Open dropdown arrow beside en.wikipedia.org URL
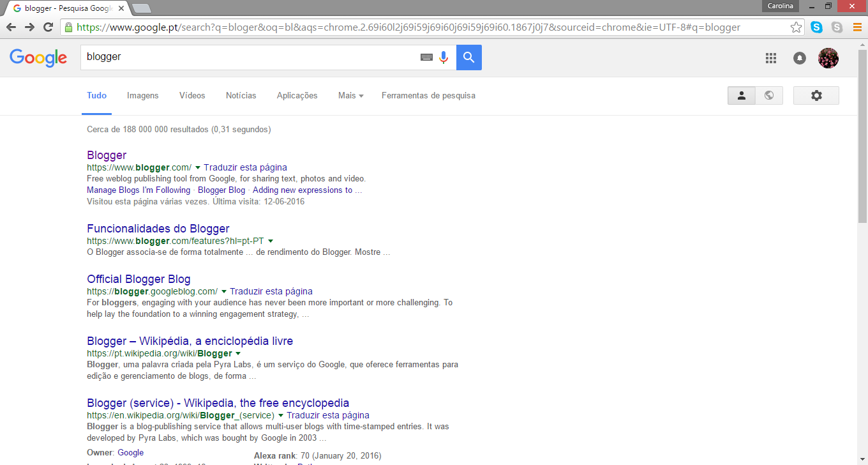The image size is (868, 465). [x=281, y=415]
